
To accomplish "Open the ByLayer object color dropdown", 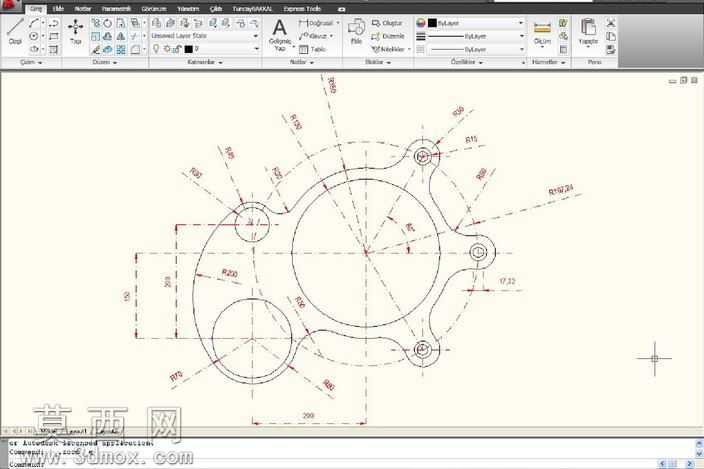I will [521, 23].
